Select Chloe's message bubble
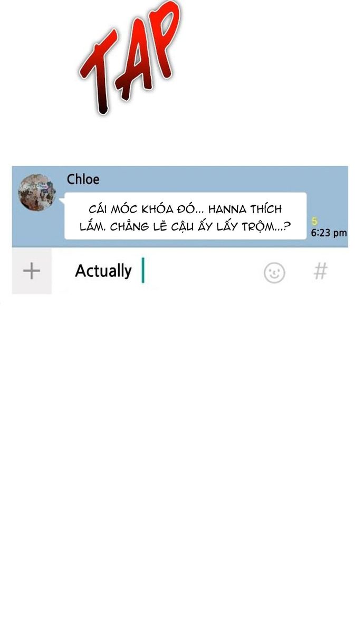Screen dimensions: 364x633 point(185,216)
